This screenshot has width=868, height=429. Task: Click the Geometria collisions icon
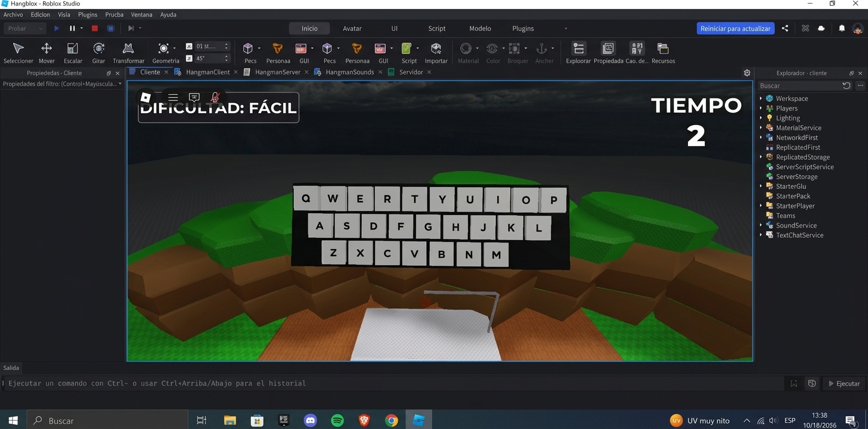[163, 48]
